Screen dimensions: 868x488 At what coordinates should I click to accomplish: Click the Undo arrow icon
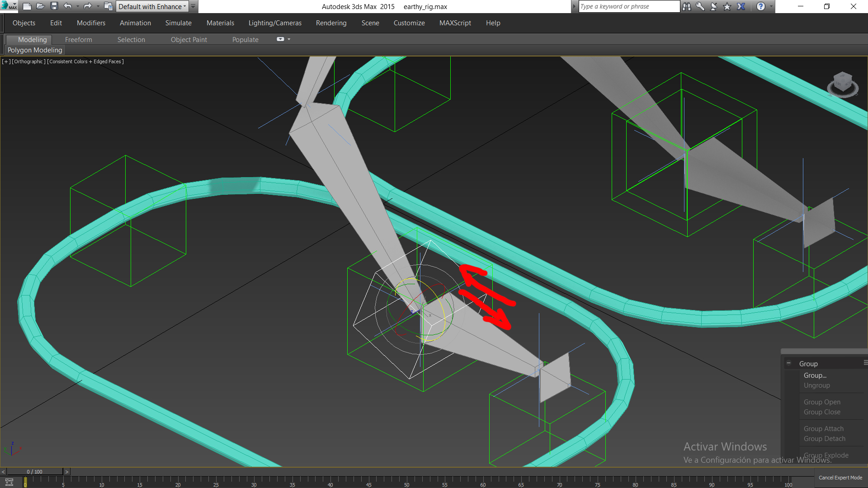tap(68, 6)
